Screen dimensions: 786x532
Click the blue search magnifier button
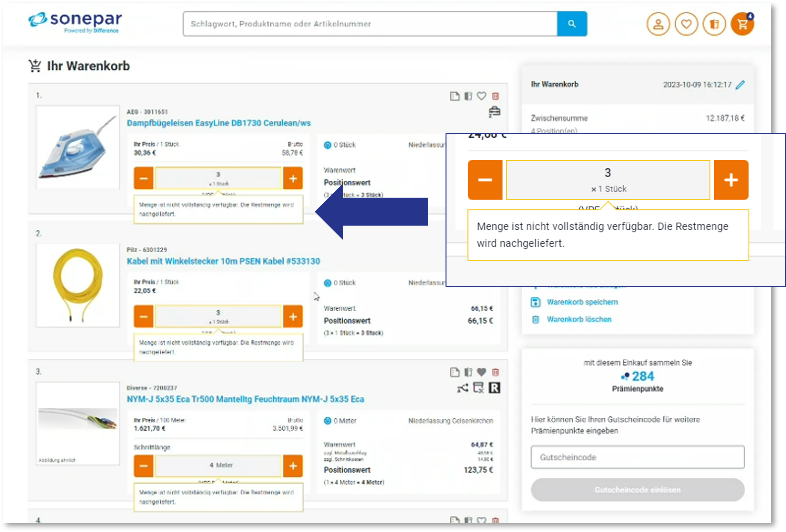click(572, 24)
